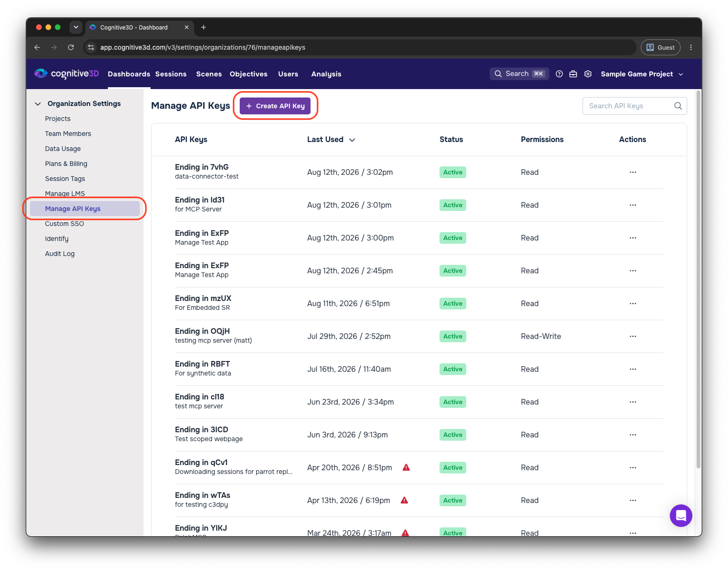Viewport: 728px width, 571px height.
Task: Open the Objectives nav item
Action: click(249, 74)
